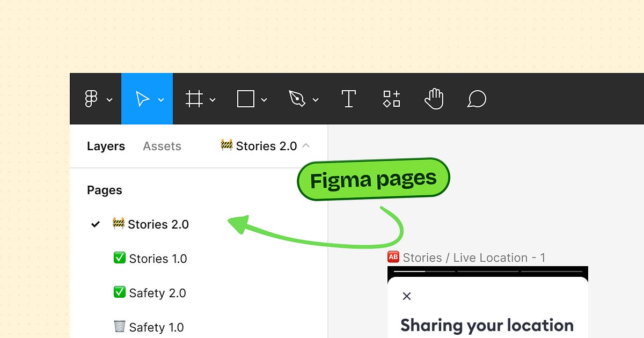Select the Text tool

pyautogui.click(x=348, y=99)
